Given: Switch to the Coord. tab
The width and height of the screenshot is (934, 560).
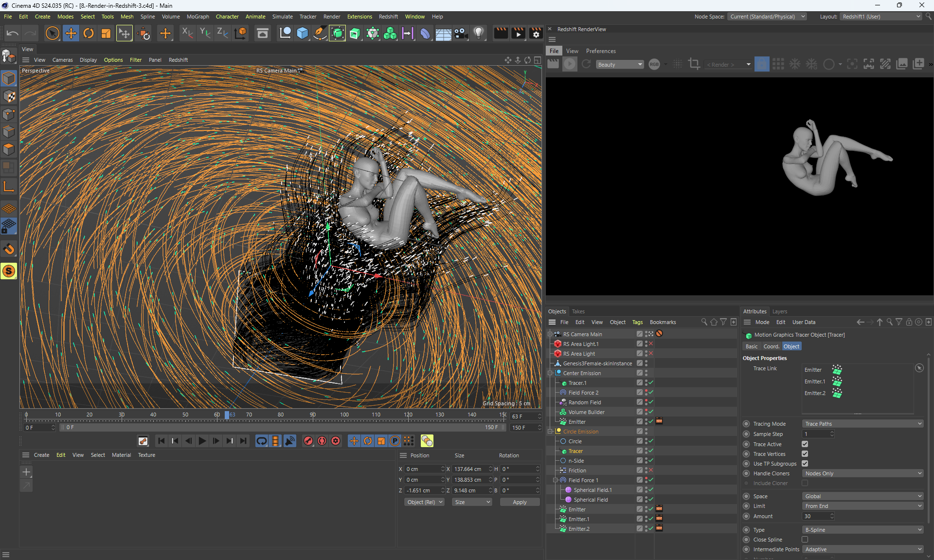Looking at the screenshot, I should click(x=771, y=346).
